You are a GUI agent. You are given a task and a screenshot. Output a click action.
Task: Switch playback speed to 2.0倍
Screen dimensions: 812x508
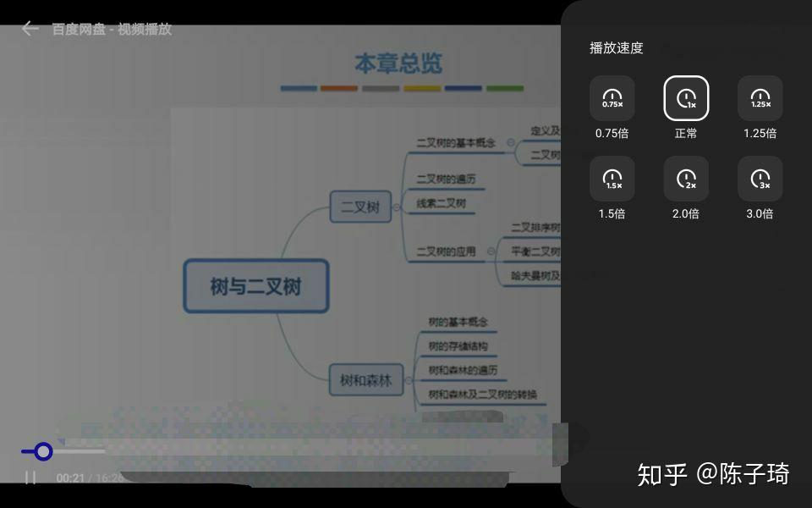point(685,213)
